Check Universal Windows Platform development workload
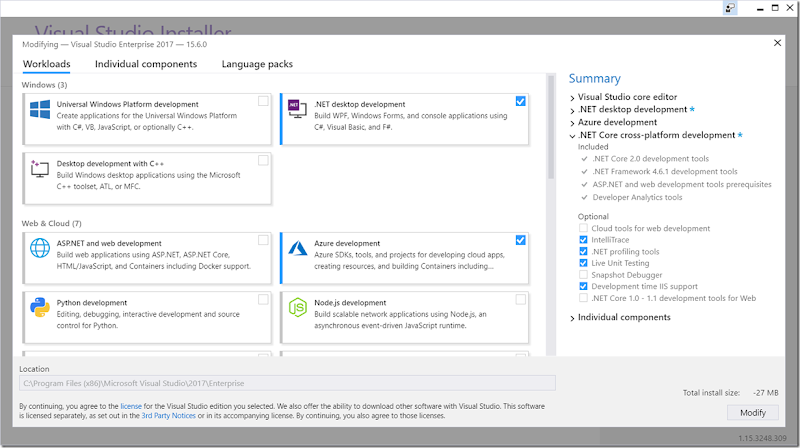This screenshot has width=800, height=448. pos(263,101)
